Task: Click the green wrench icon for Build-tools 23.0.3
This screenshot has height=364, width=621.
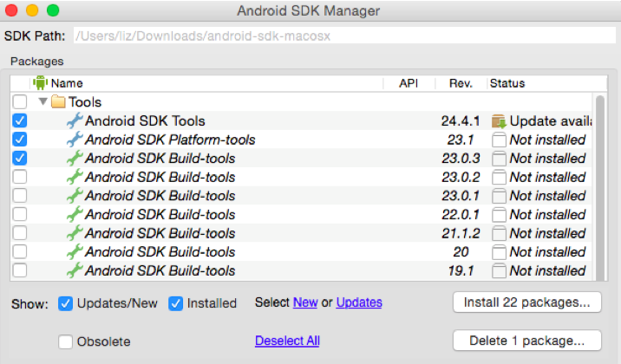Action: 75,159
